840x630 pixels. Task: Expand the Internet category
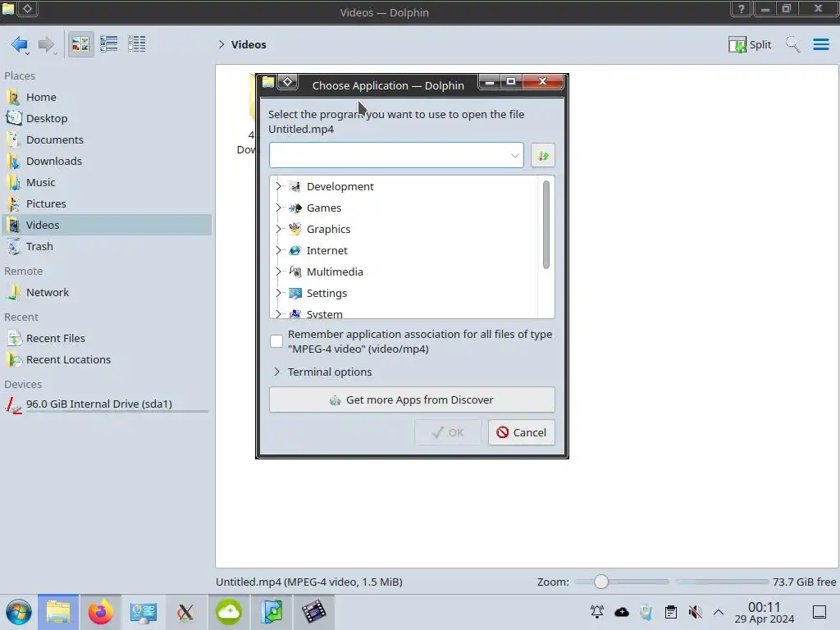point(278,250)
